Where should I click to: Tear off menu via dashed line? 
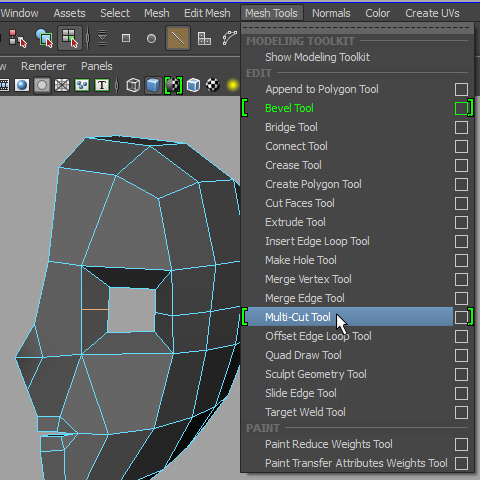(x=357, y=28)
